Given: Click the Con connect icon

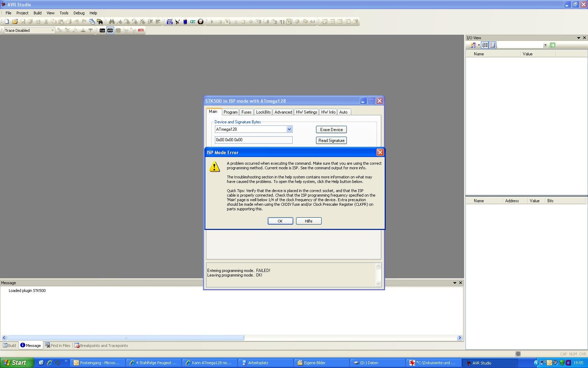Looking at the screenshot, I should [x=102, y=30].
